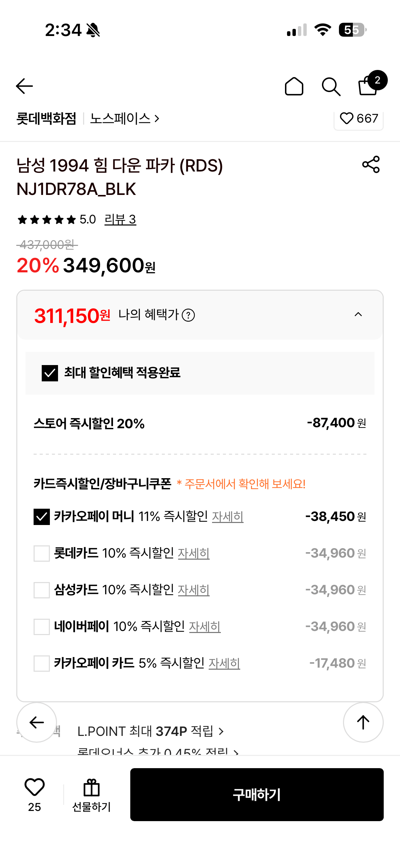Tap the 구매하기 purchase button
Screen dimensions: 400x868
257,795
